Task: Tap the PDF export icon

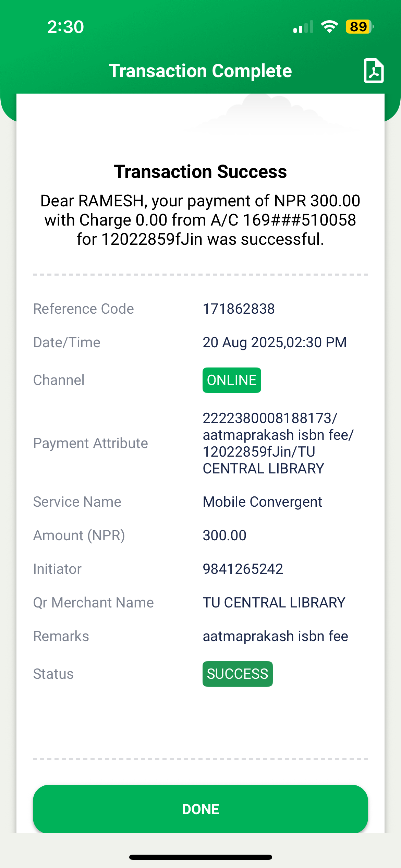Action: pyautogui.click(x=374, y=71)
